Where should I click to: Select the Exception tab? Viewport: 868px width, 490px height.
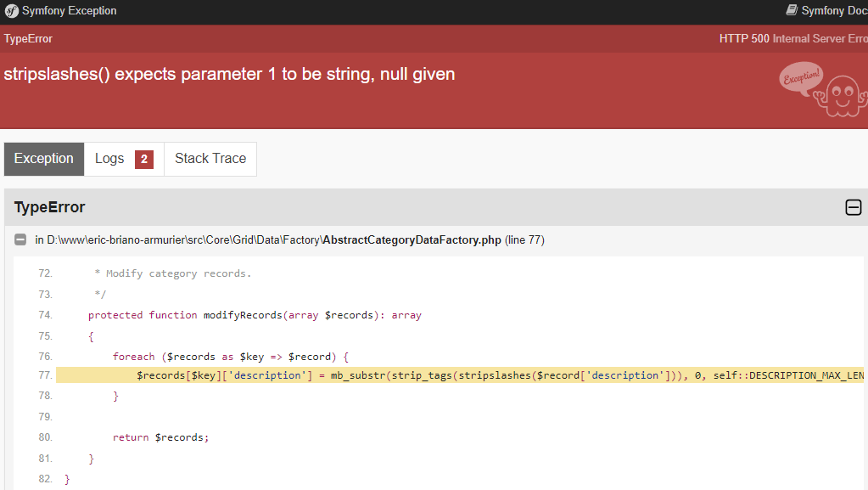(x=43, y=159)
